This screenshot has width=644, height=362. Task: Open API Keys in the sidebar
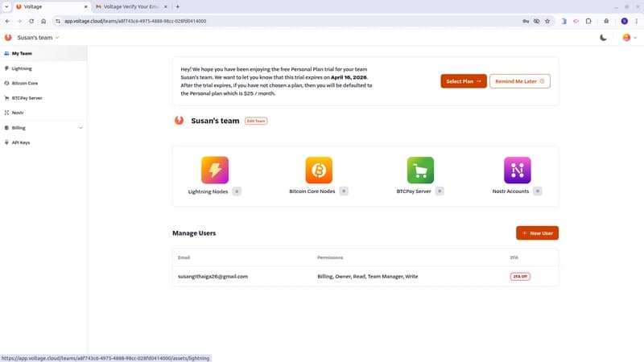(21, 142)
